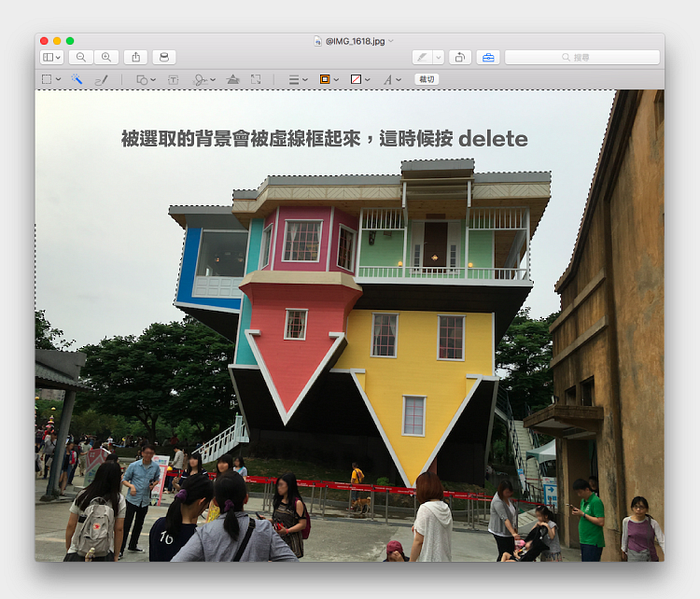This screenshot has height=599, width=700.
Task: Toggle the Markup toolbox button
Action: tap(488, 57)
